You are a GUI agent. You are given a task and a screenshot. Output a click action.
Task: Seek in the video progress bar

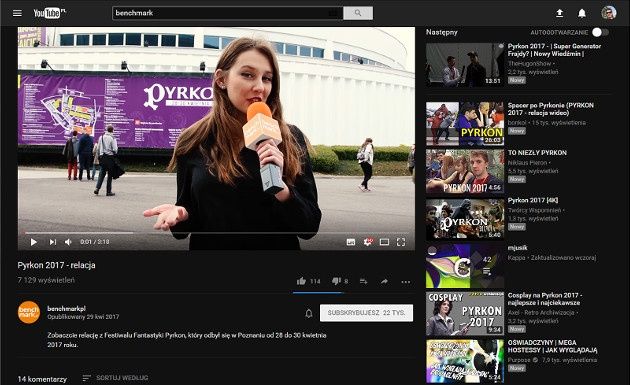(x=216, y=233)
